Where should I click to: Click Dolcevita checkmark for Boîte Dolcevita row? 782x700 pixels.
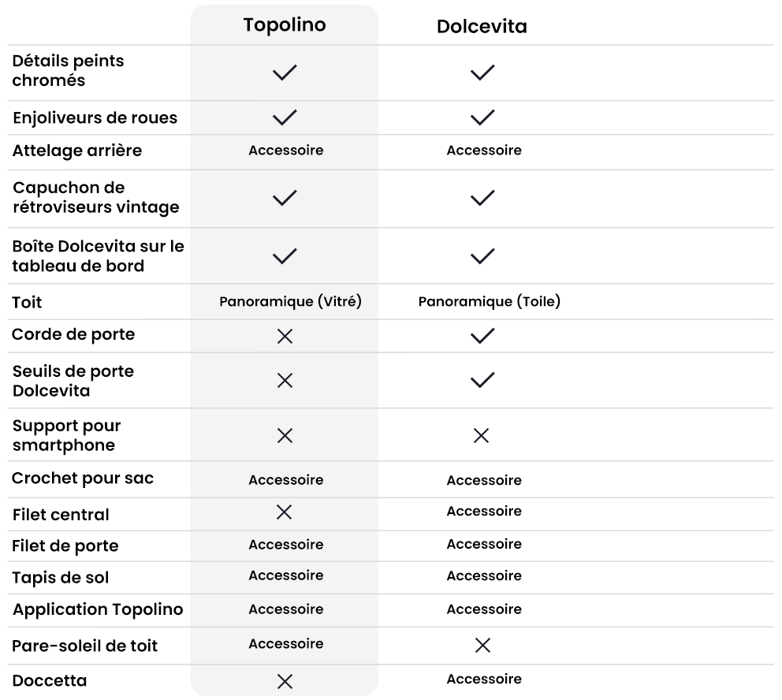[482, 255]
